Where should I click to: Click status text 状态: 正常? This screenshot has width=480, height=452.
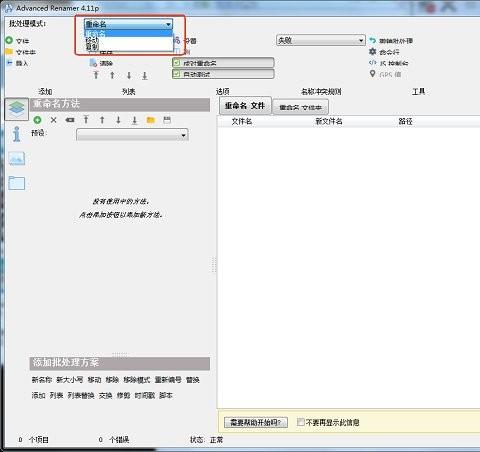point(207,440)
